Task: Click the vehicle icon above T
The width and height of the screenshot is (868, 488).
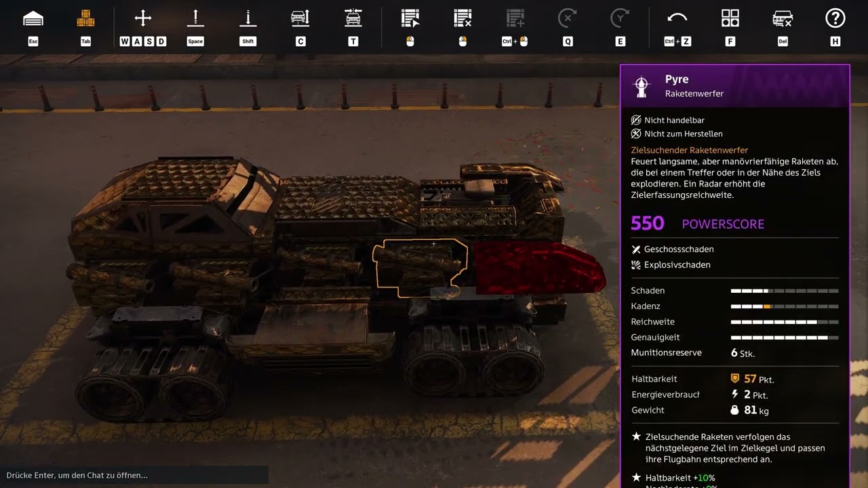Action: pyautogui.click(x=353, y=18)
